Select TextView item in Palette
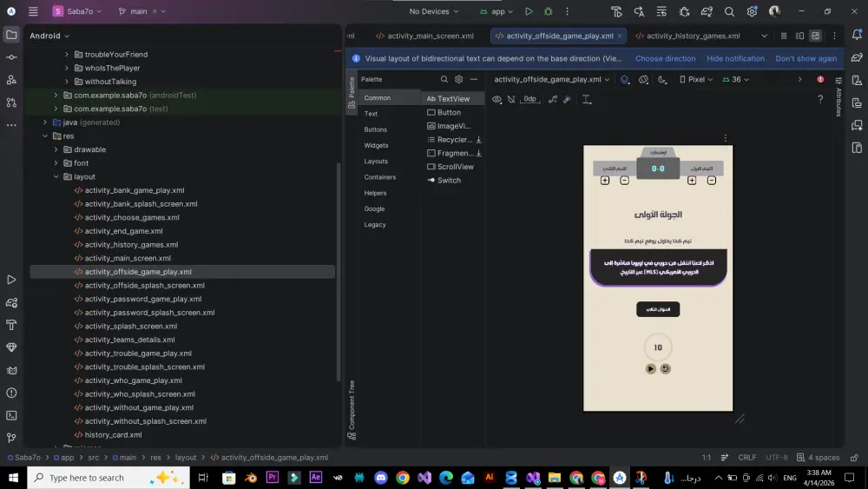868x489 pixels. click(452, 98)
